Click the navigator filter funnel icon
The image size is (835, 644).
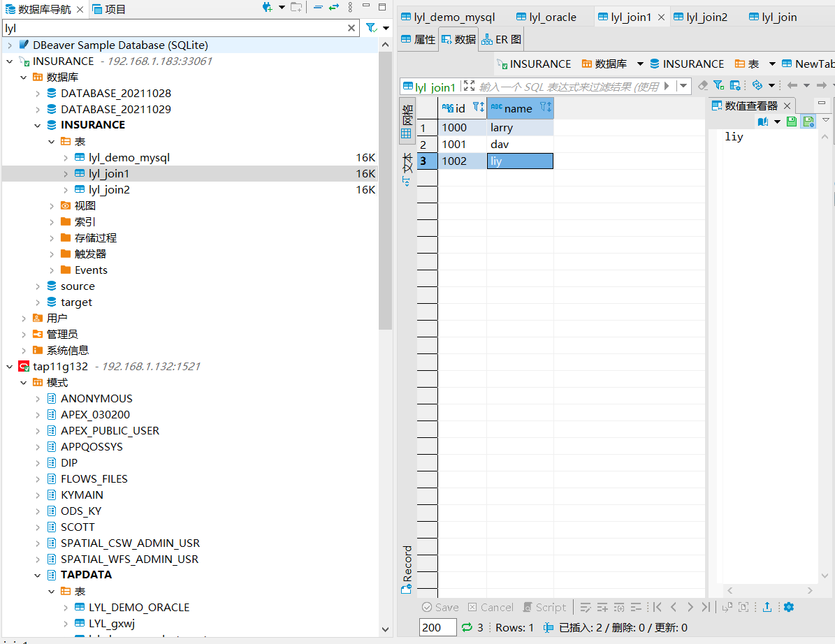pos(371,28)
